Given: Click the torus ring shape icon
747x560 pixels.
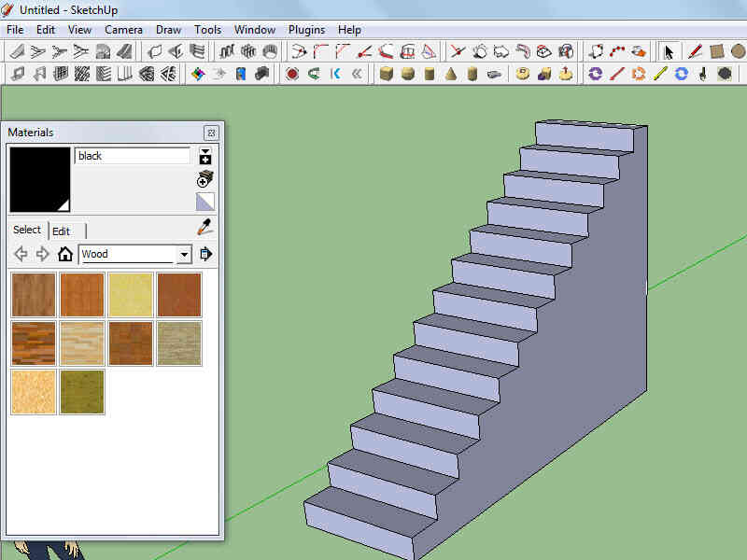Looking at the screenshot, I should tap(523, 74).
